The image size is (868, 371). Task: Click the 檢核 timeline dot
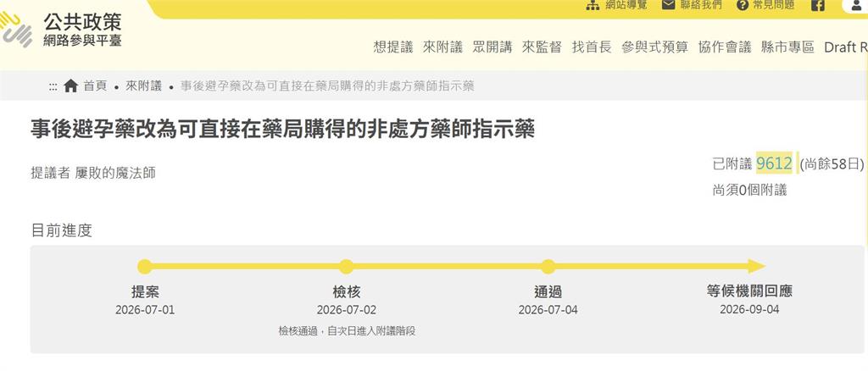click(346, 267)
